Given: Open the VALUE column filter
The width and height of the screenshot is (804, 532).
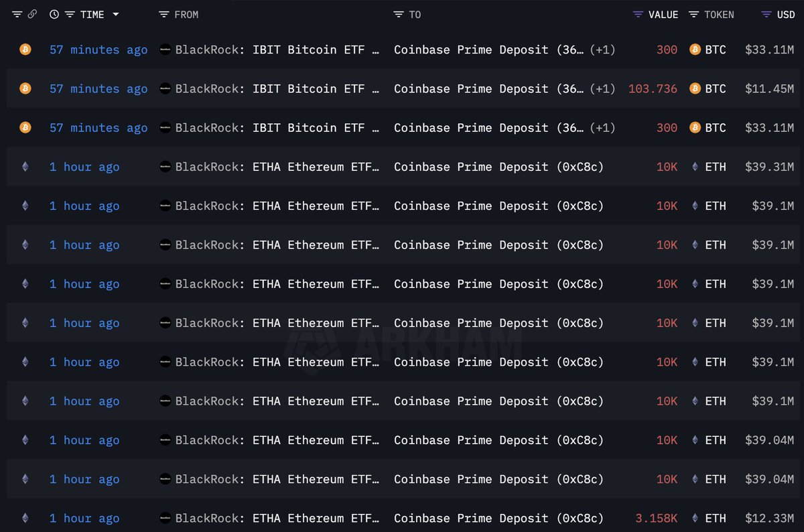Looking at the screenshot, I should click(x=638, y=15).
